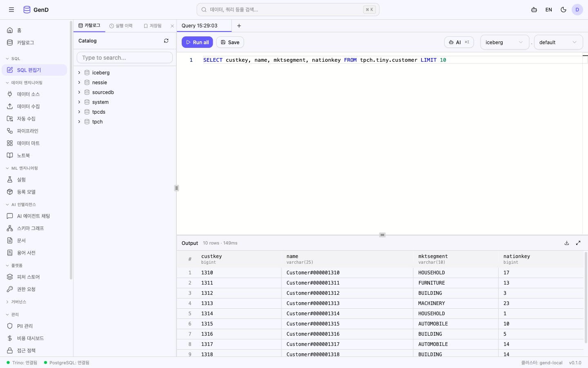Open user profile avatar D
The height and width of the screenshot is (368, 588).
coord(577,10)
